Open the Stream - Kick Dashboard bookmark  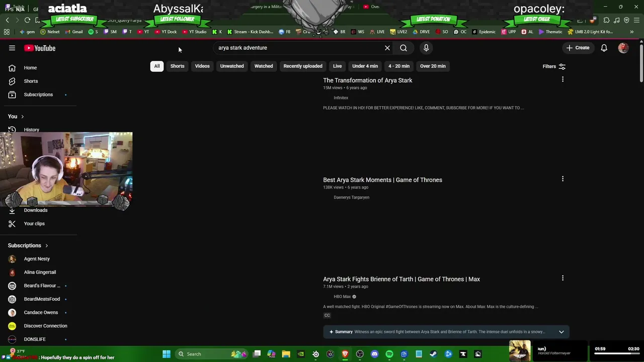tap(250, 32)
